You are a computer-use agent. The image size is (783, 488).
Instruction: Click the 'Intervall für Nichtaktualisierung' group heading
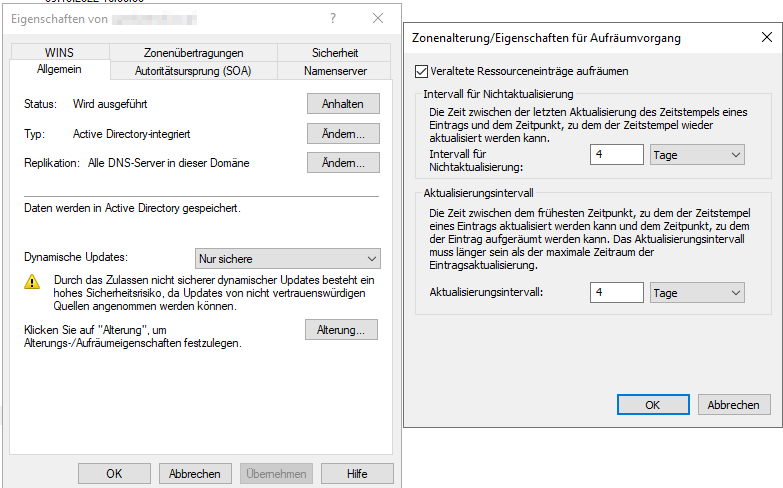[498, 94]
